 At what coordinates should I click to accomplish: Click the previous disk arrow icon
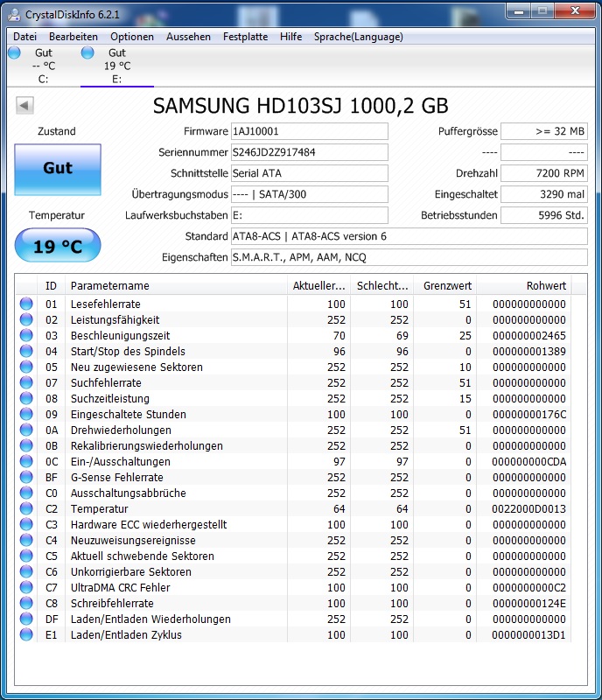pyautogui.click(x=24, y=106)
